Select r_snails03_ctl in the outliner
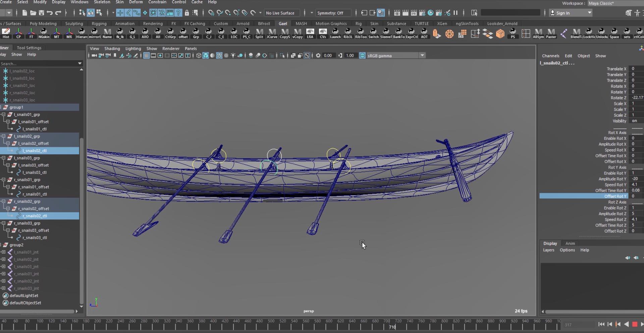 pos(35,238)
